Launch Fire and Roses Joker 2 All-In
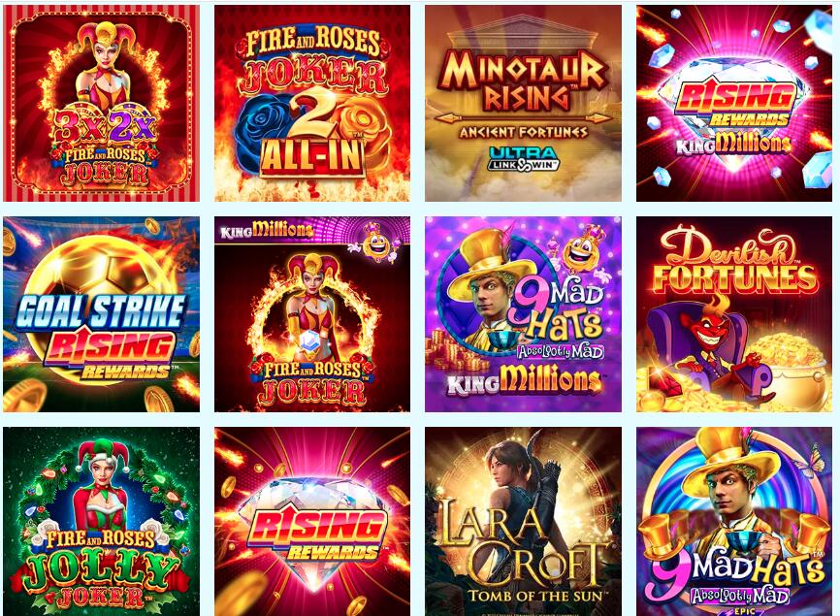This screenshot has height=616, width=840. pyautogui.click(x=312, y=104)
